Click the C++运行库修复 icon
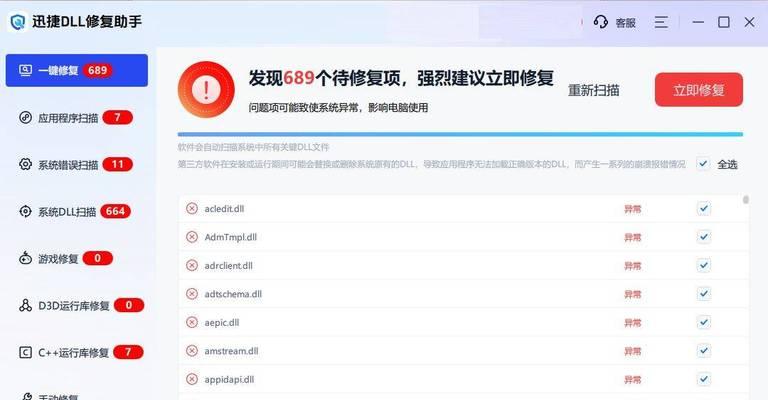Screen dimensions: 768x400 click(x=25, y=353)
